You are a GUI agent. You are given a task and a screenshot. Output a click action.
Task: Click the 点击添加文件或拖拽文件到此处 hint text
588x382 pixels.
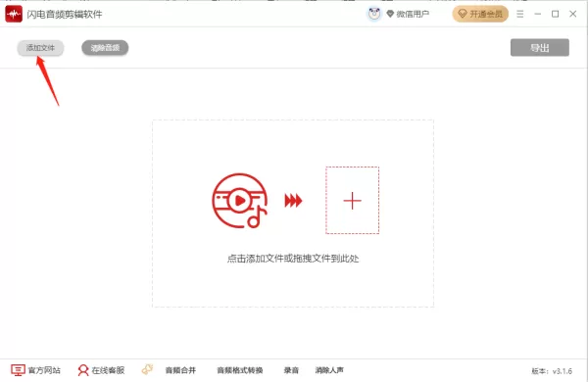coord(293,259)
